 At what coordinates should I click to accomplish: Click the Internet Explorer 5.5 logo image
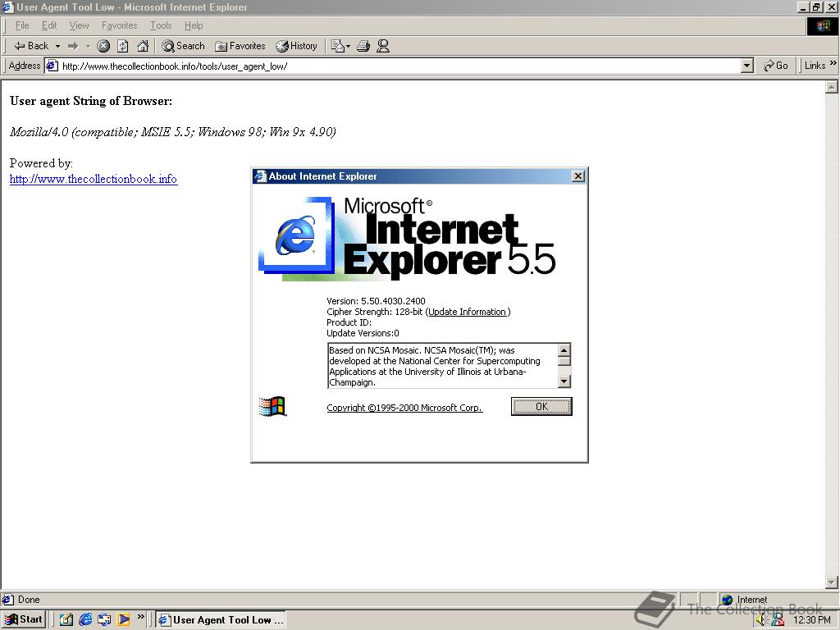pos(407,239)
